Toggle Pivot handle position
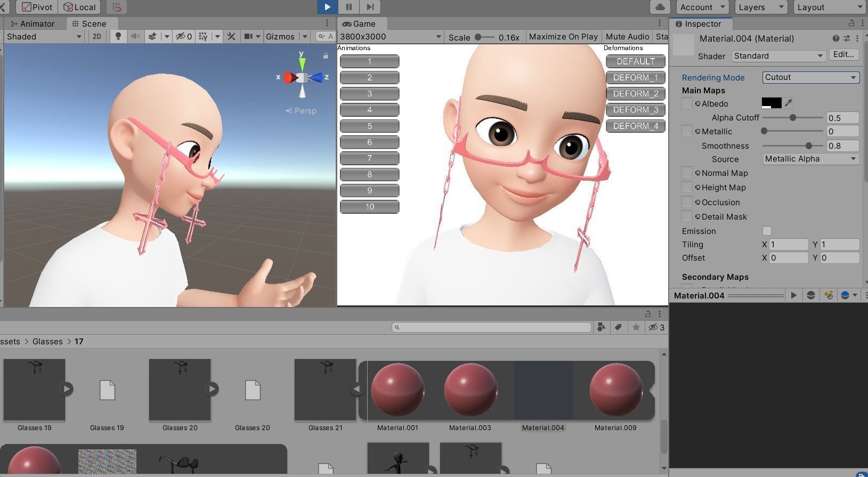 (x=37, y=7)
